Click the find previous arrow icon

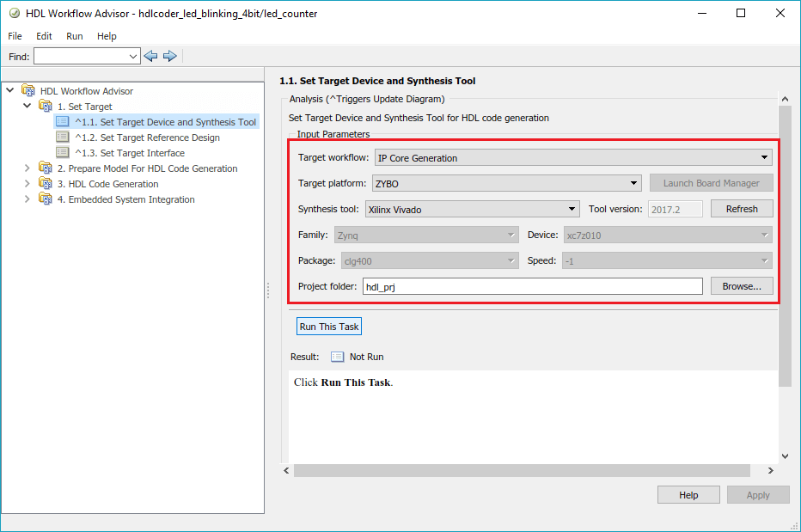tap(151, 56)
